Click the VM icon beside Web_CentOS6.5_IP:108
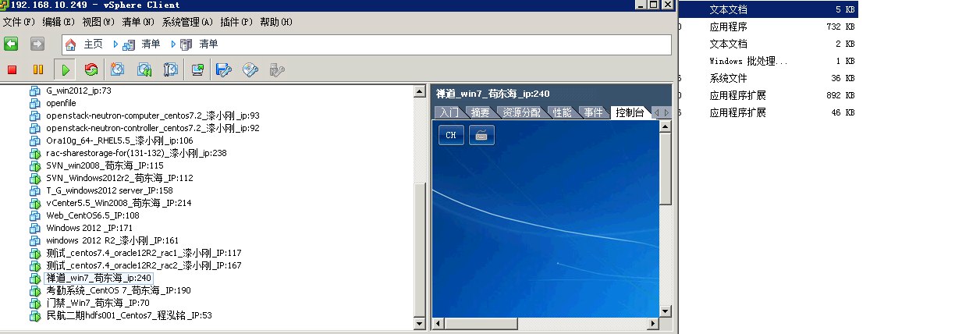The height and width of the screenshot is (334, 980). tap(34, 215)
